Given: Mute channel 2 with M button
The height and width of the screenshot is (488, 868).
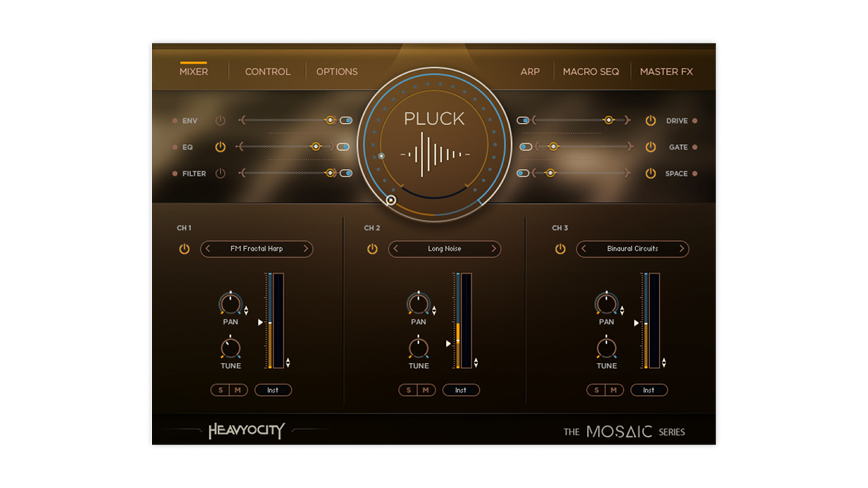Looking at the screenshot, I should pos(425,390).
